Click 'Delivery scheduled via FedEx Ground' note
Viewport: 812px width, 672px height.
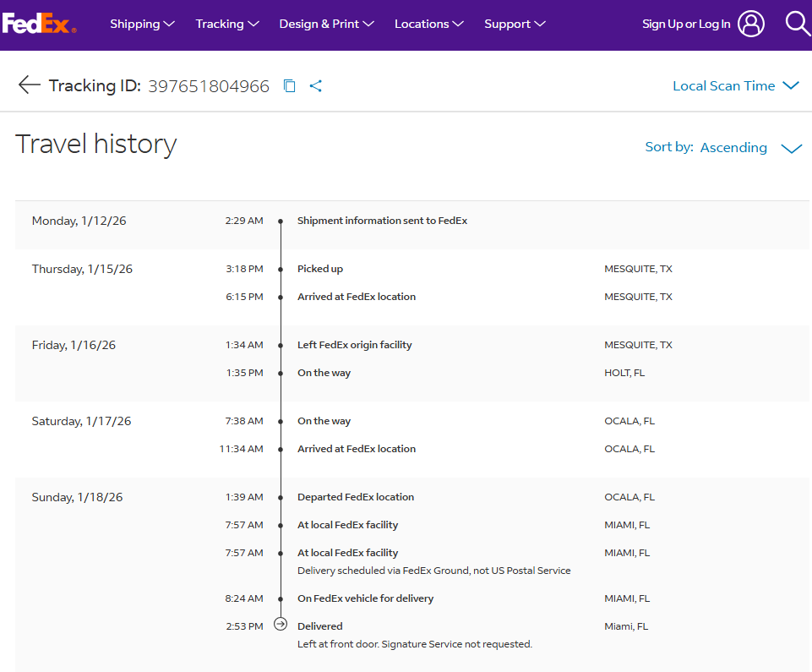434,571
